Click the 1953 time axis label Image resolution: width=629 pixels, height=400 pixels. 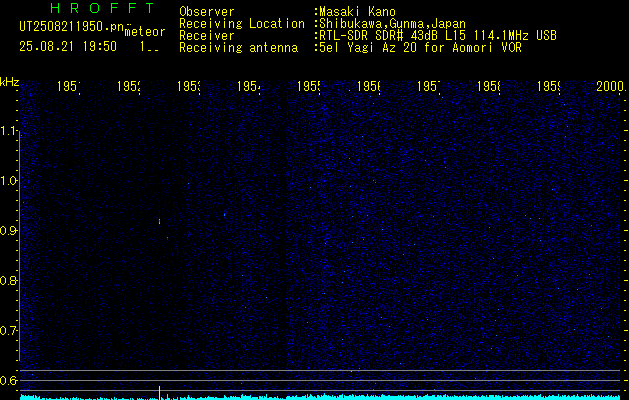[x=189, y=86]
